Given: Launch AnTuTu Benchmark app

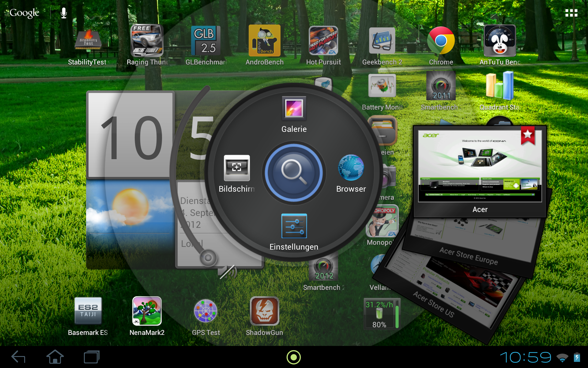Looking at the screenshot, I should pyautogui.click(x=499, y=41).
